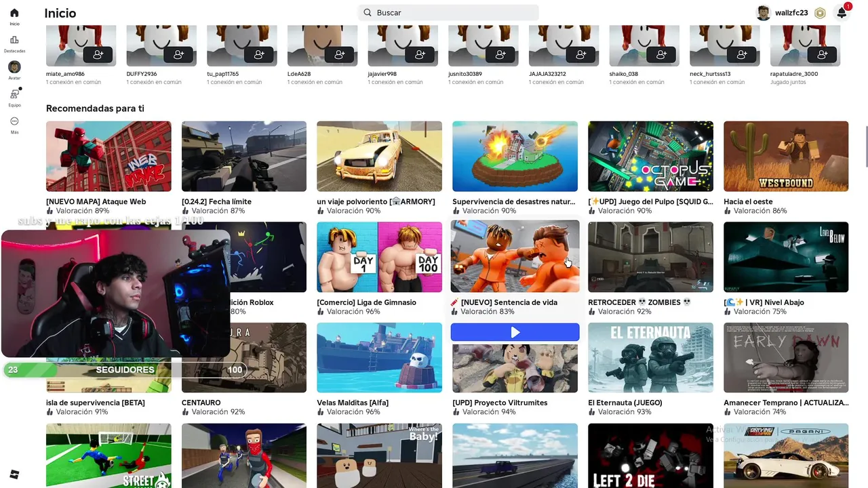Open the Ataque Web game thumbnail
This screenshot has width=868, height=488.
pyautogui.click(x=108, y=157)
